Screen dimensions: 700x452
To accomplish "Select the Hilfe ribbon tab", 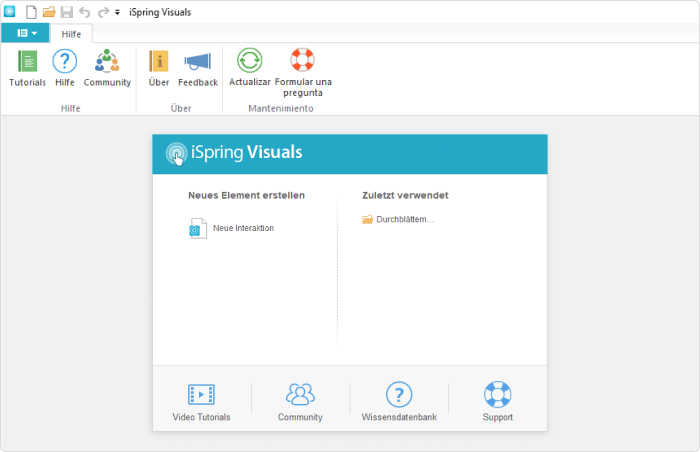I will (x=71, y=34).
